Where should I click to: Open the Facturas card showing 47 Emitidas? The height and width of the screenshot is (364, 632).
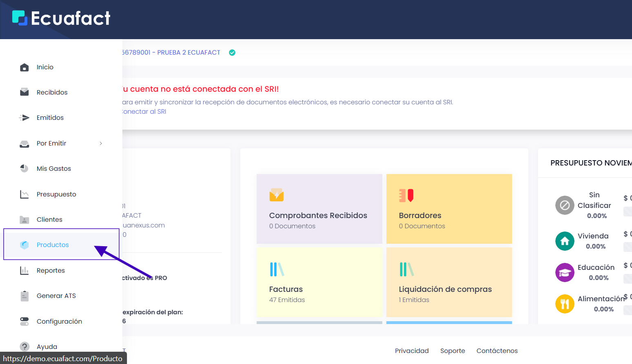click(x=319, y=282)
